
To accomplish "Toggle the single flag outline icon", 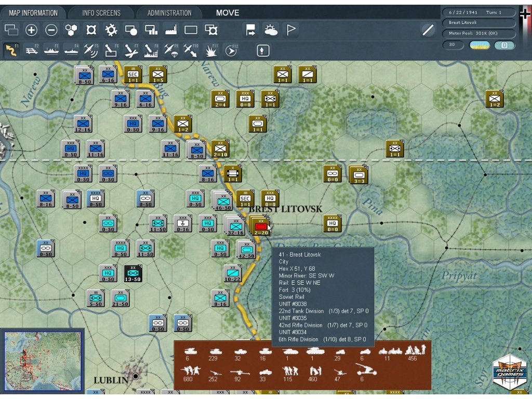I will (291, 30).
